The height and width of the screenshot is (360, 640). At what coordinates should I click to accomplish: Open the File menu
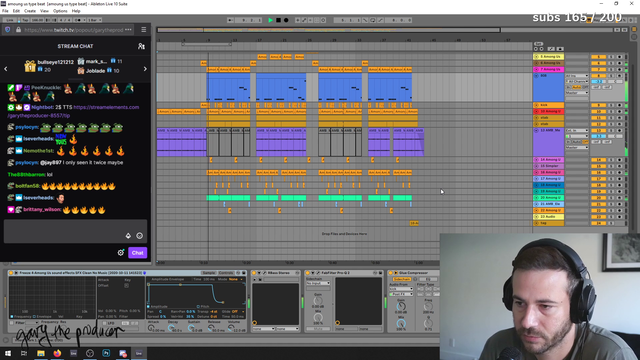pyautogui.click(x=5, y=11)
